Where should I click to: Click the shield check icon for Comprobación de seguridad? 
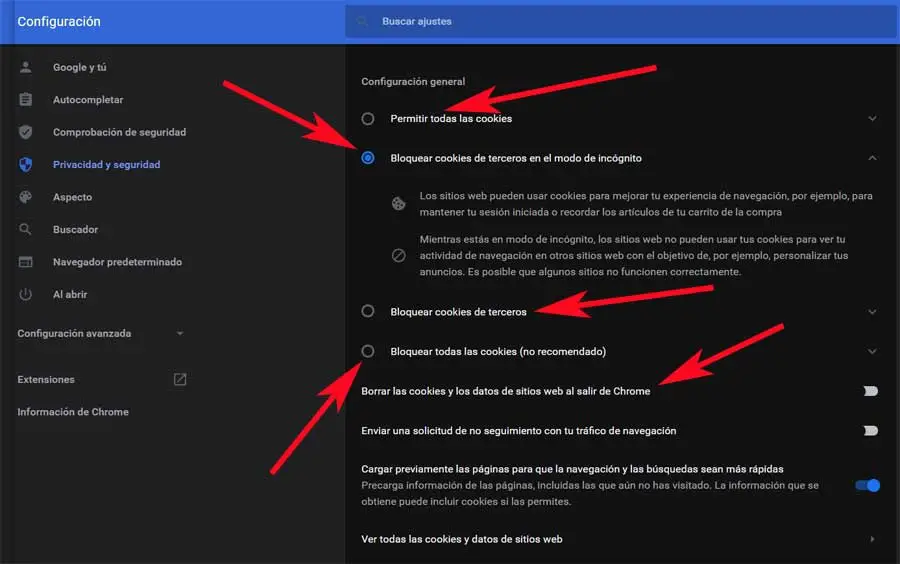(x=25, y=132)
